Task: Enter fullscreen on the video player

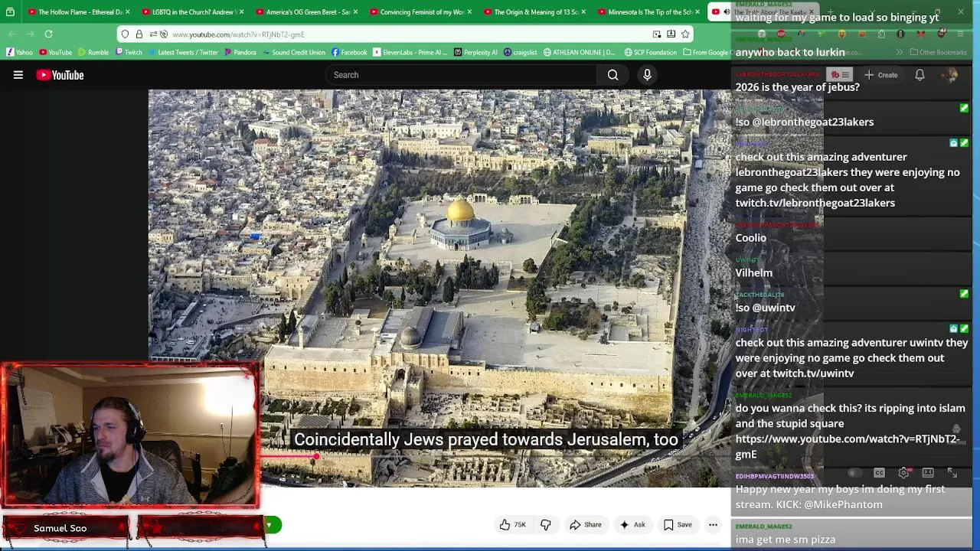Action: pyautogui.click(x=952, y=473)
